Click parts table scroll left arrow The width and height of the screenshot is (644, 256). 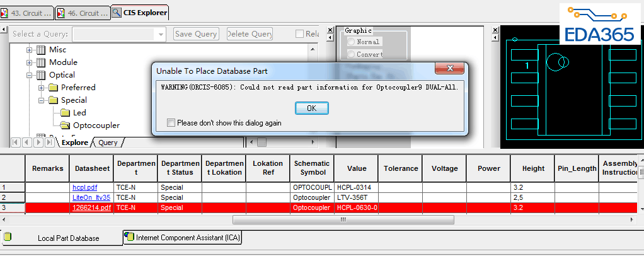click(x=4, y=219)
